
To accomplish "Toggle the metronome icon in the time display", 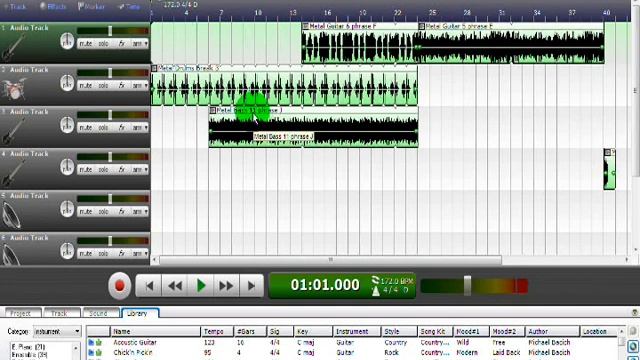I will (x=376, y=290).
